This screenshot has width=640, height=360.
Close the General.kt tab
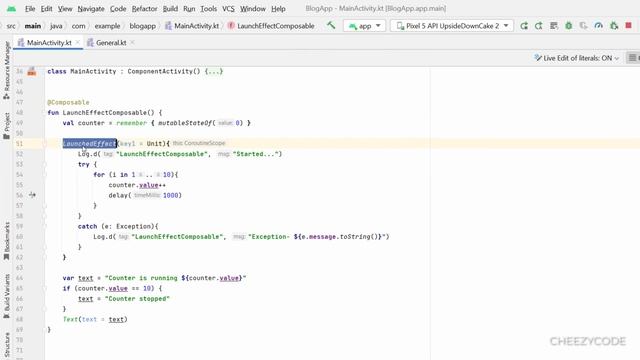pyautogui.click(x=132, y=42)
